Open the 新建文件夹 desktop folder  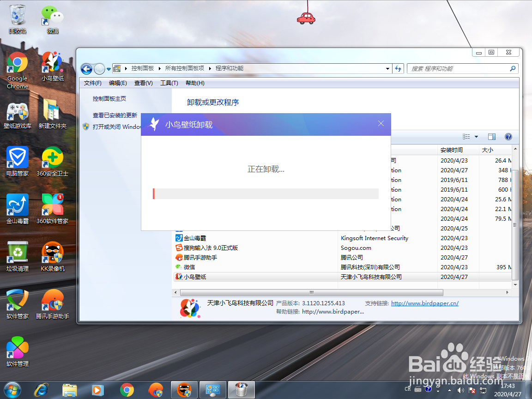pos(53,115)
